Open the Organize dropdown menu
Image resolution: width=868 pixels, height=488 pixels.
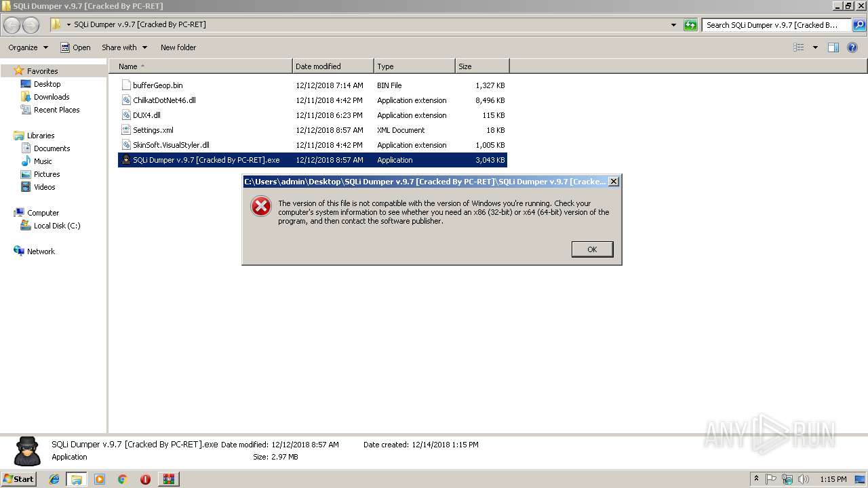[x=28, y=47]
